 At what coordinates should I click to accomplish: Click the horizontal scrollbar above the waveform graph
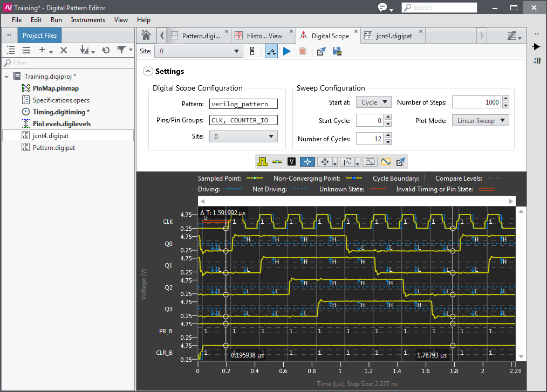[357, 201]
